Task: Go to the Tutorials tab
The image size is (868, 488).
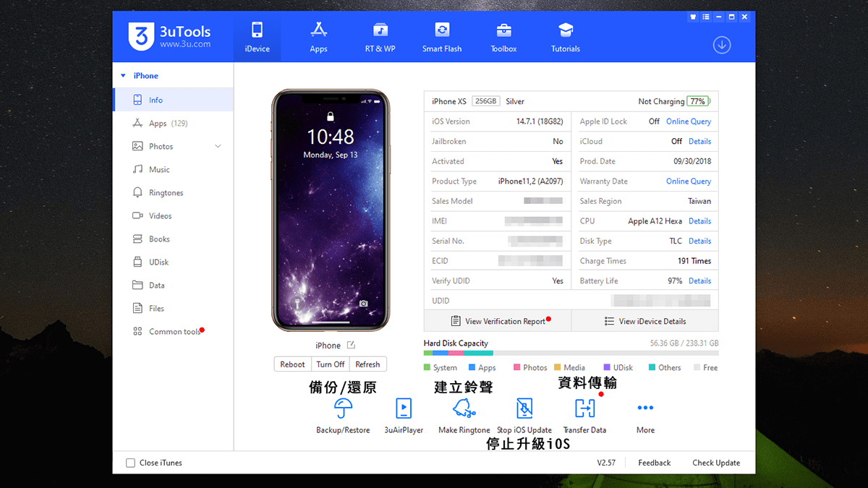Action: [565, 36]
